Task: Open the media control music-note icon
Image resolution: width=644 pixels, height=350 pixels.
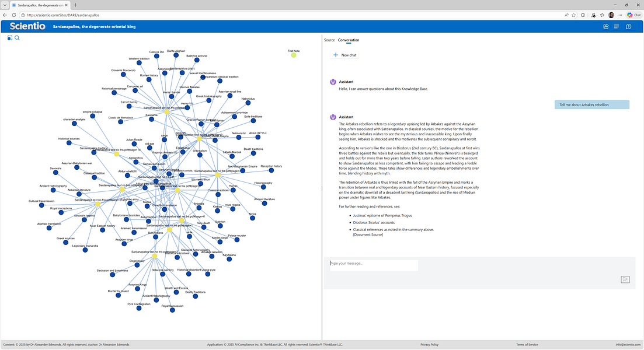Action: coord(593,15)
